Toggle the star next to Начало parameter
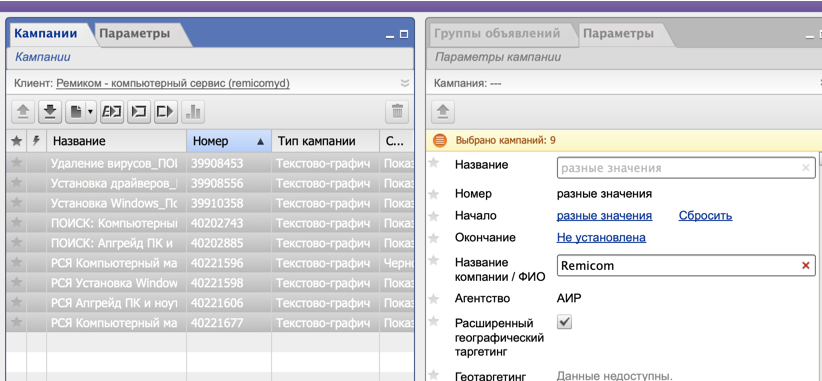Viewport: 822px width, 381px height. [x=434, y=216]
